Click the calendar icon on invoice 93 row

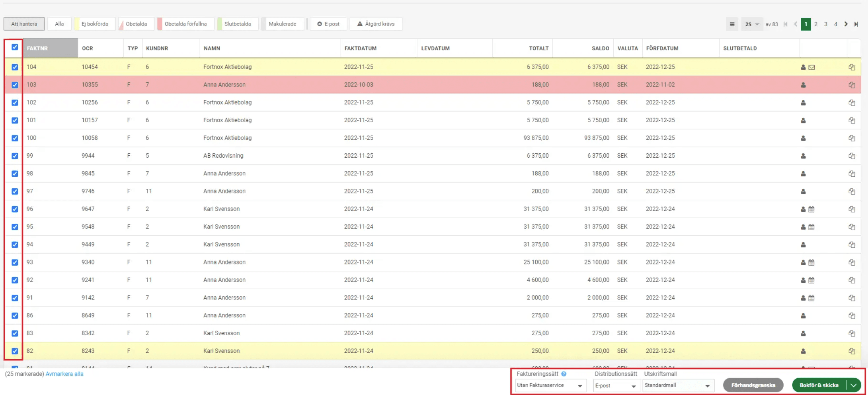pyautogui.click(x=811, y=262)
